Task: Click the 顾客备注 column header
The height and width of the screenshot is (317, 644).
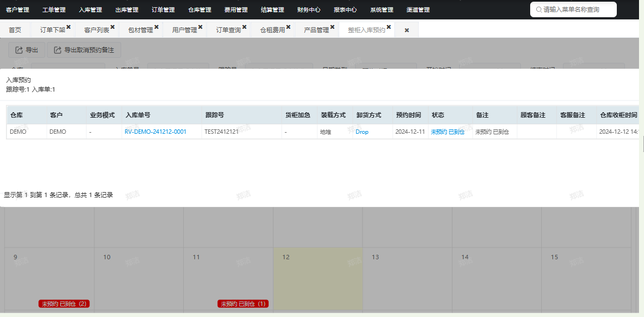Action: coord(537,115)
